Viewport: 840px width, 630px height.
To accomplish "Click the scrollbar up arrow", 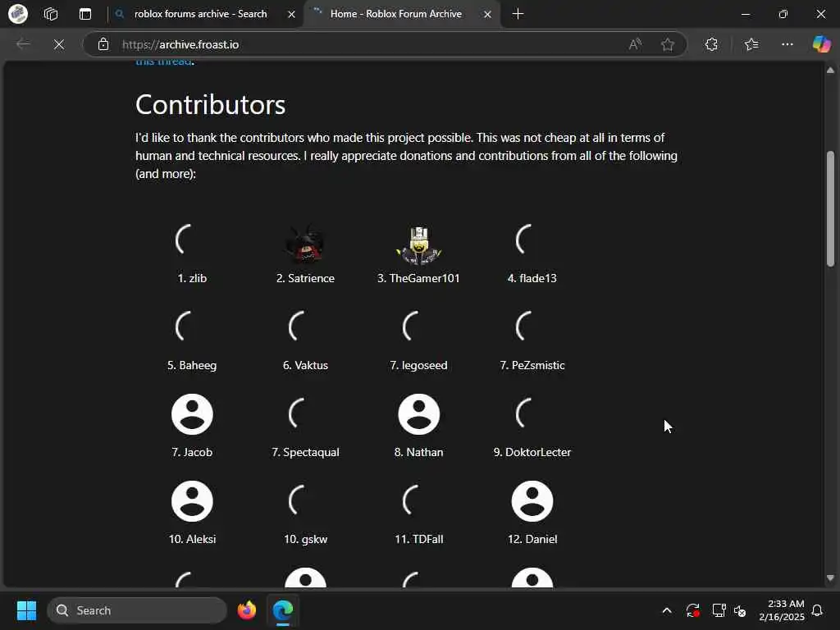I will point(830,71).
